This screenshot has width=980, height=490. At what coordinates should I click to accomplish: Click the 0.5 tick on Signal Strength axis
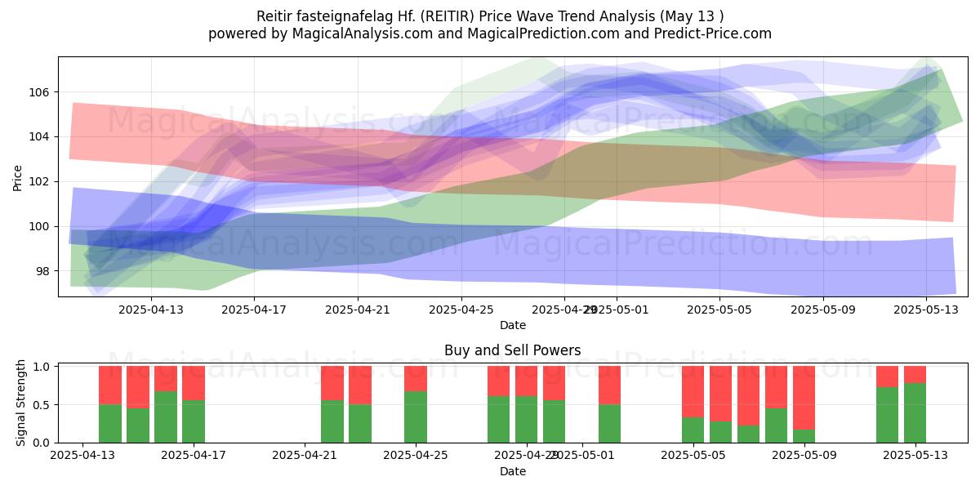pyautogui.click(x=42, y=405)
